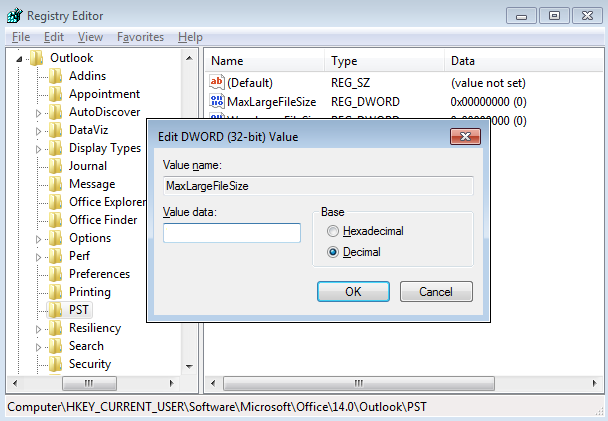Click values pane scroll right arrow

(594, 383)
